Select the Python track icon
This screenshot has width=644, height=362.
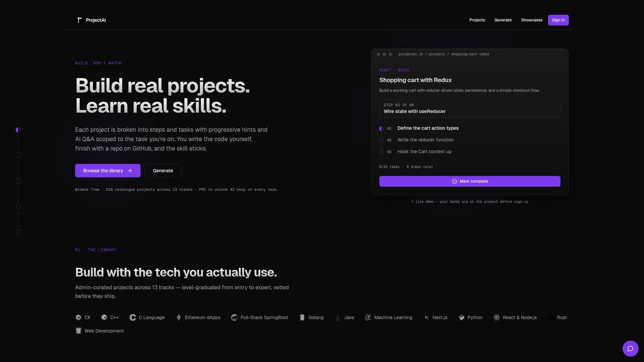462,317
